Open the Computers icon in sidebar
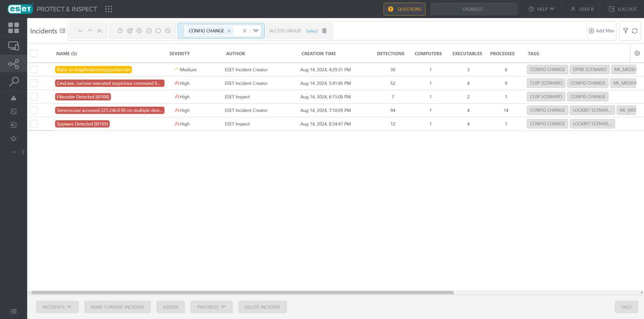Viewport: 644px width, 319px height. point(14,46)
